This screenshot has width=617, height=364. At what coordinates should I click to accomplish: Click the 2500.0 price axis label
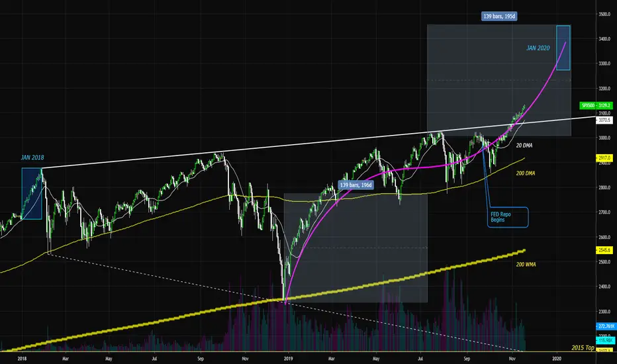[x=604, y=261]
